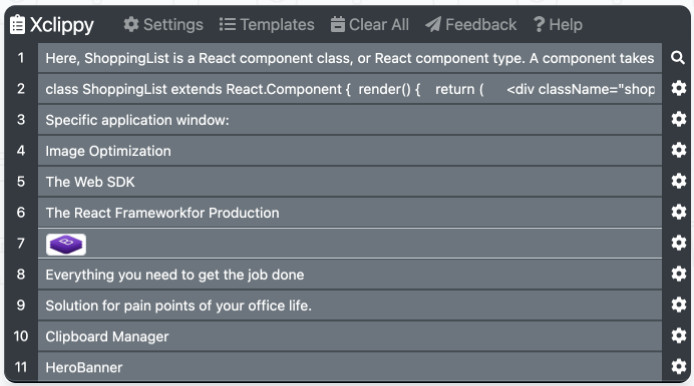Open the Templates menu item

267,24
